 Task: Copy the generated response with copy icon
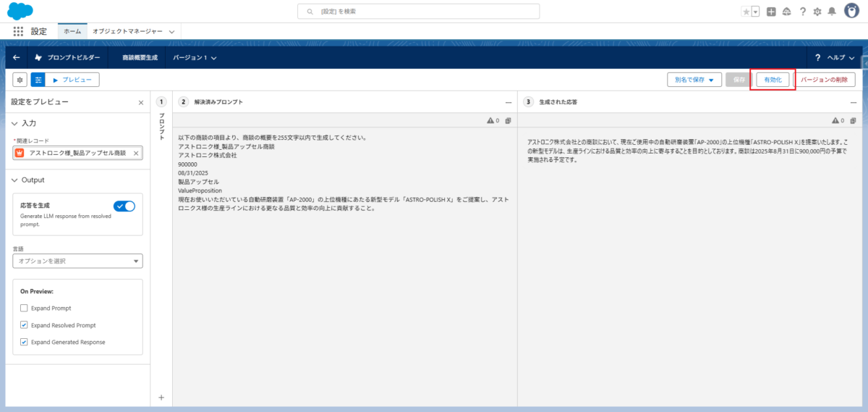coord(853,120)
